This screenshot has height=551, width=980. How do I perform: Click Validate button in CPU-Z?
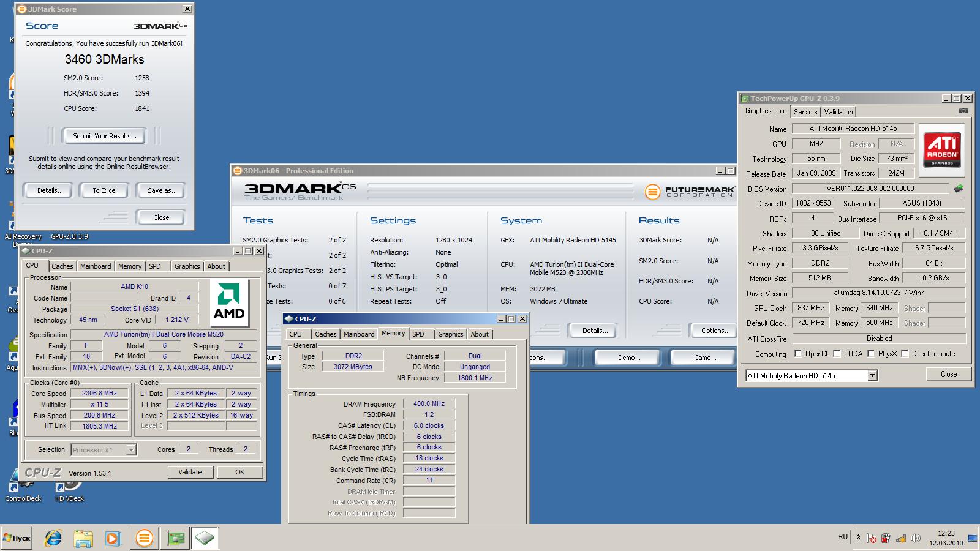click(x=190, y=472)
